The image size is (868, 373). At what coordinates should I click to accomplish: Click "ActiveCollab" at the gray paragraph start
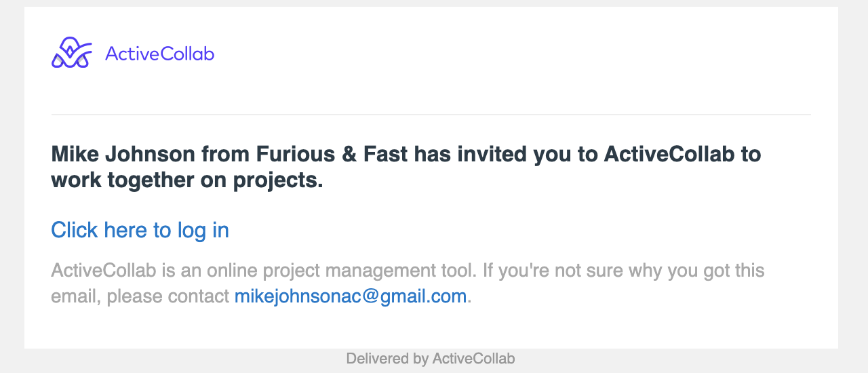pos(104,271)
